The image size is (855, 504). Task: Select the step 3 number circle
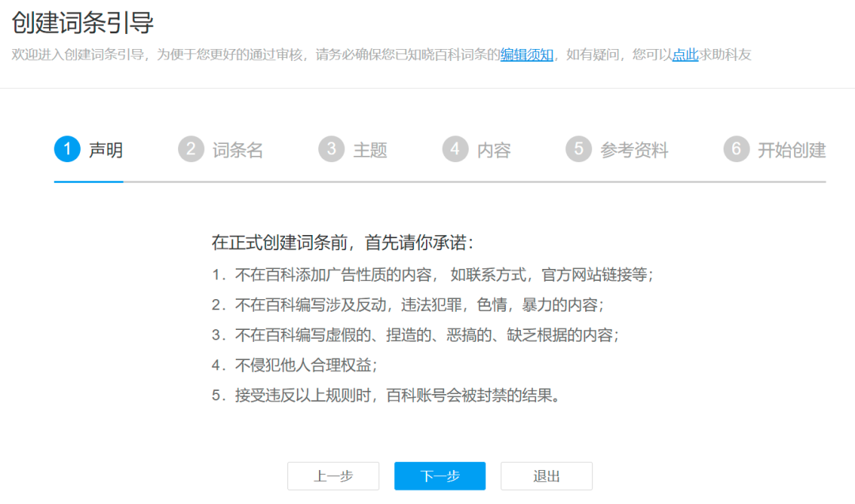[331, 149]
